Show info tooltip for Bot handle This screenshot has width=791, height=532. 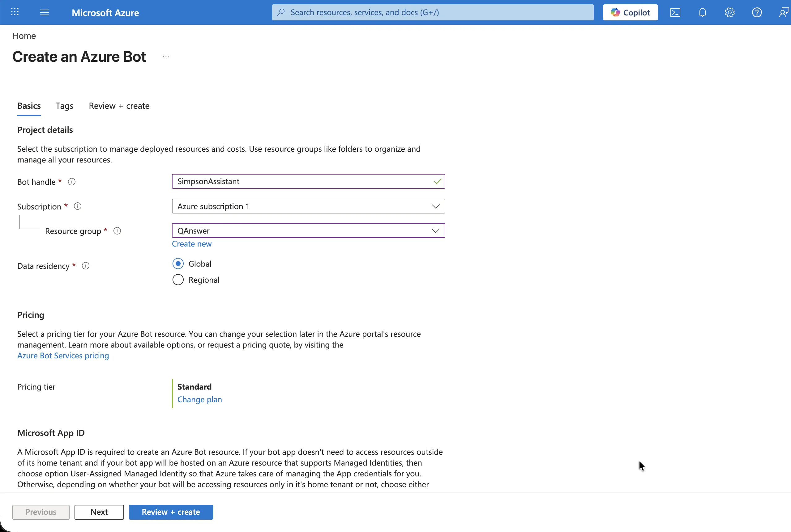point(72,182)
